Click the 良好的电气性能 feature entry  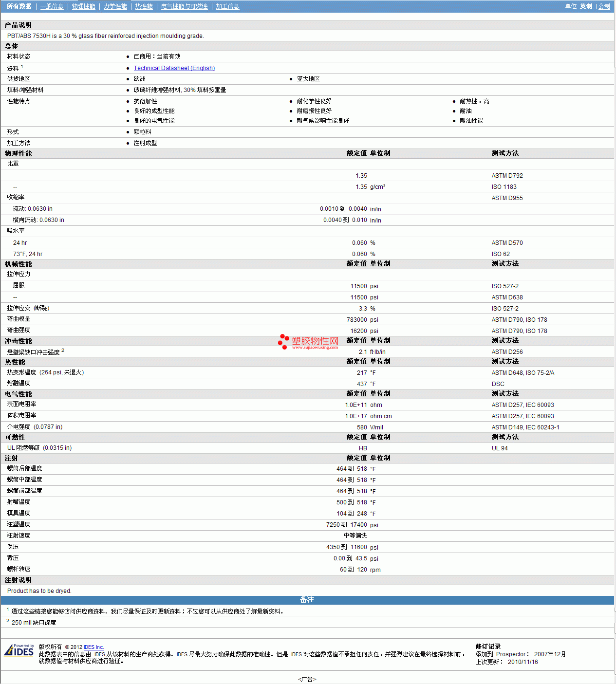154,121
